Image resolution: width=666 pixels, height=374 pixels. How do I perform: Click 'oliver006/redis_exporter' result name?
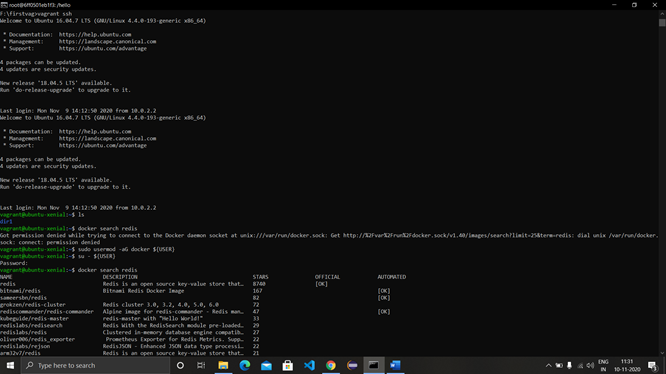[37, 339]
